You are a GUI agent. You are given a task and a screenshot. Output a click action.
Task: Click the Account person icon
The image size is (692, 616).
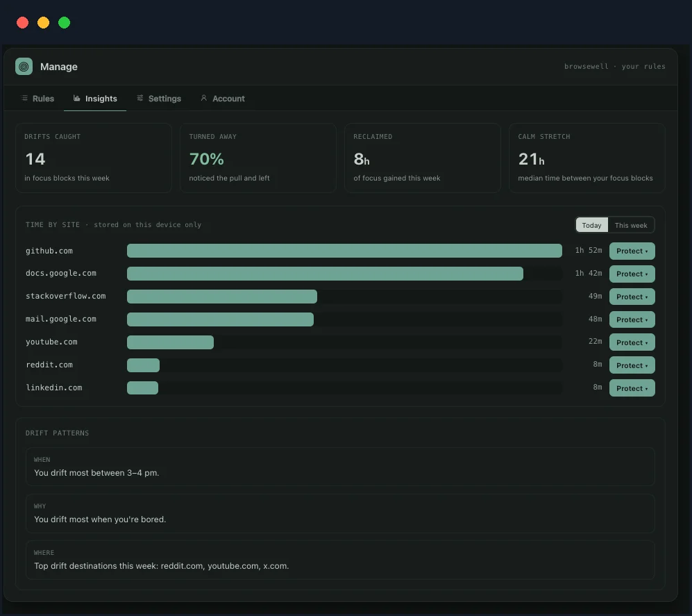pos(204,98)
